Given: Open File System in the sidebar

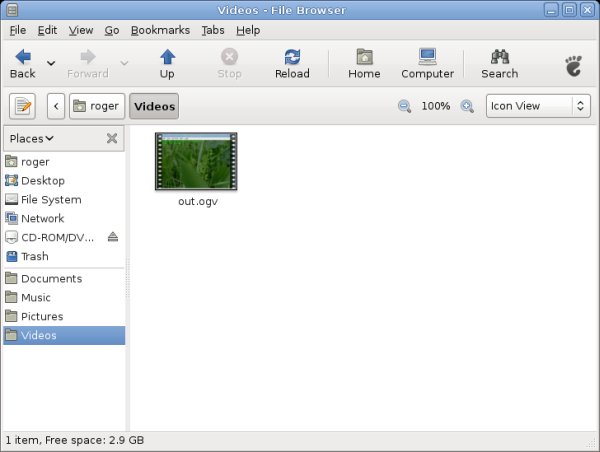Looking at the screenshot, I should pyautogui.click(x=64, y=200).
